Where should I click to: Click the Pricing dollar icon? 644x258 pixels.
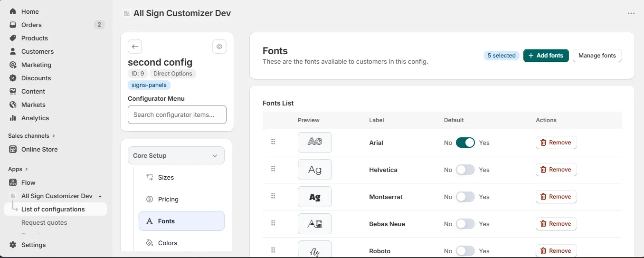pos(150,199)
